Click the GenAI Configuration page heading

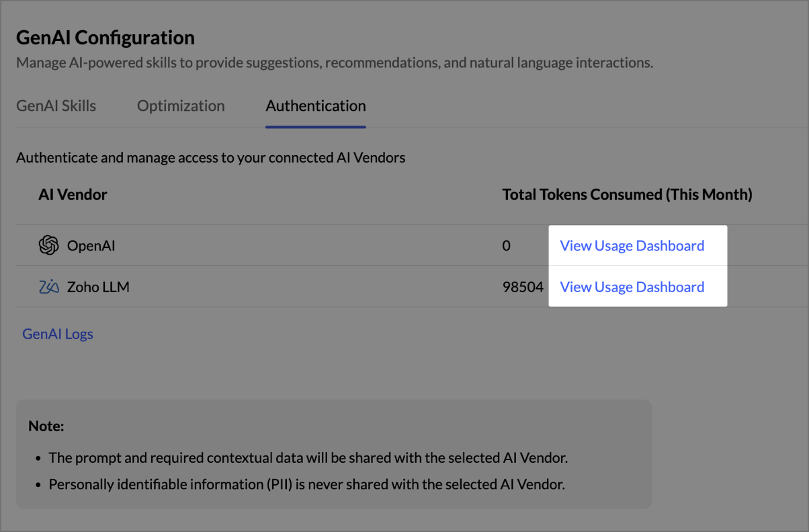[x=105, y=38]
